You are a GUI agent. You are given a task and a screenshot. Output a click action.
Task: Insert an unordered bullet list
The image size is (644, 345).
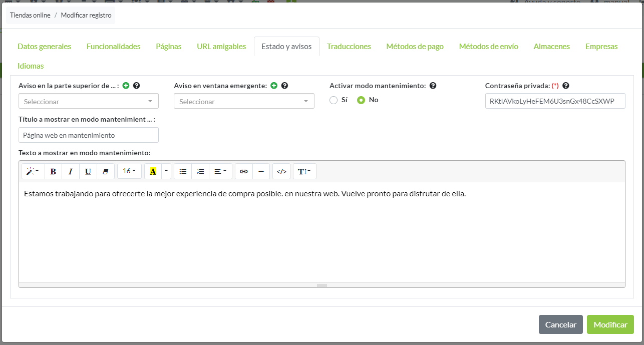point(183,171)
